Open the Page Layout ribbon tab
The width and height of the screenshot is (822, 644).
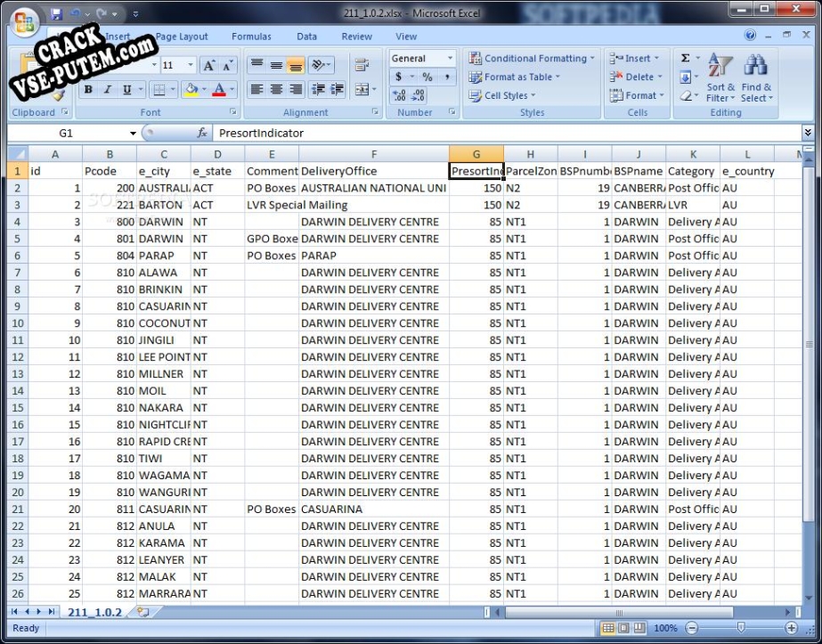182,37
